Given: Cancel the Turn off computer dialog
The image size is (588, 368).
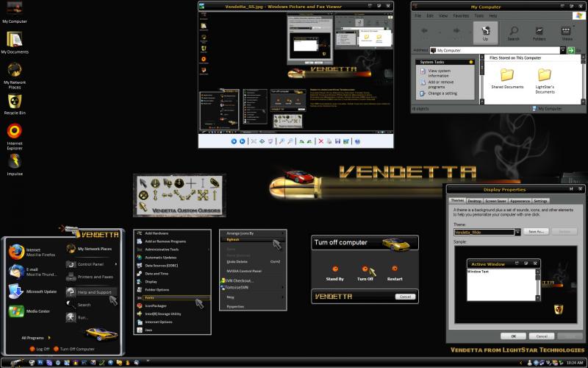Looking at the screenshot, I should (x=406, y=297).
